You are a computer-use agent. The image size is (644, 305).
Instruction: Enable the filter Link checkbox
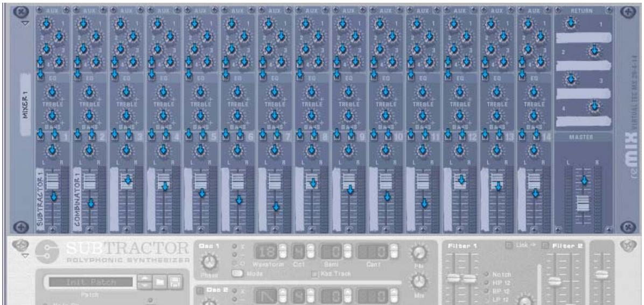coord(509,245)
